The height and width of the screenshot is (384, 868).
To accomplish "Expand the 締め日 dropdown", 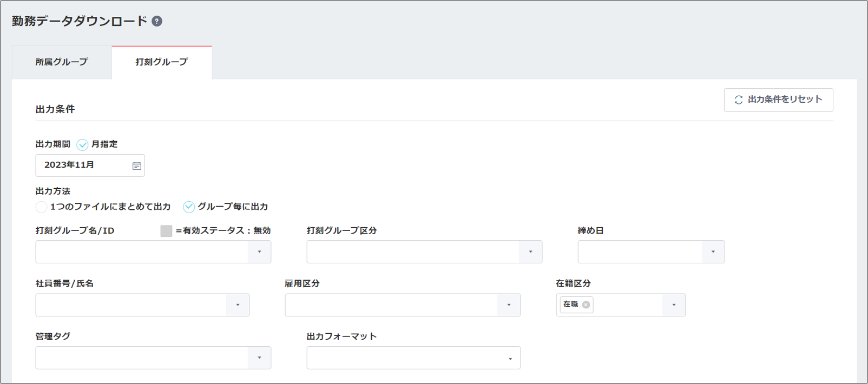I will [713, 252].
